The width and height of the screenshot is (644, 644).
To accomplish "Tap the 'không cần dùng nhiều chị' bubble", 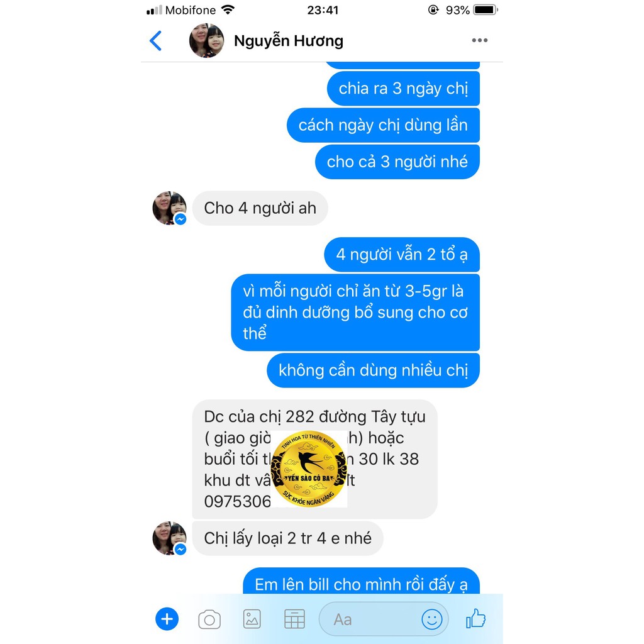I will pos(374,370).
